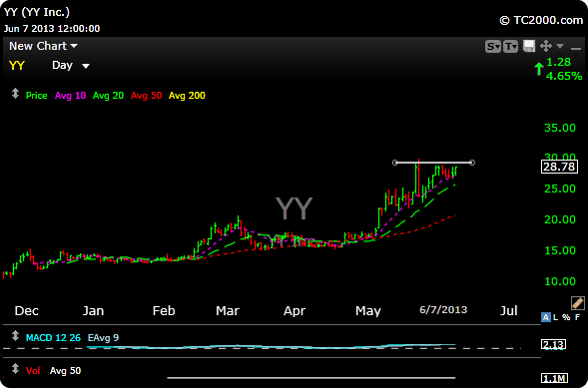Click the Apr label on time axis

294,311
